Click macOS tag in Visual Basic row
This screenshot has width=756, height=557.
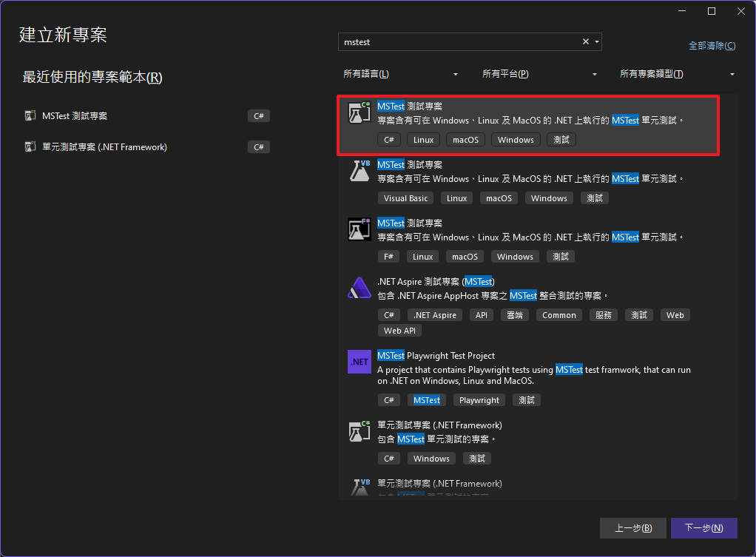pos(499,198)
